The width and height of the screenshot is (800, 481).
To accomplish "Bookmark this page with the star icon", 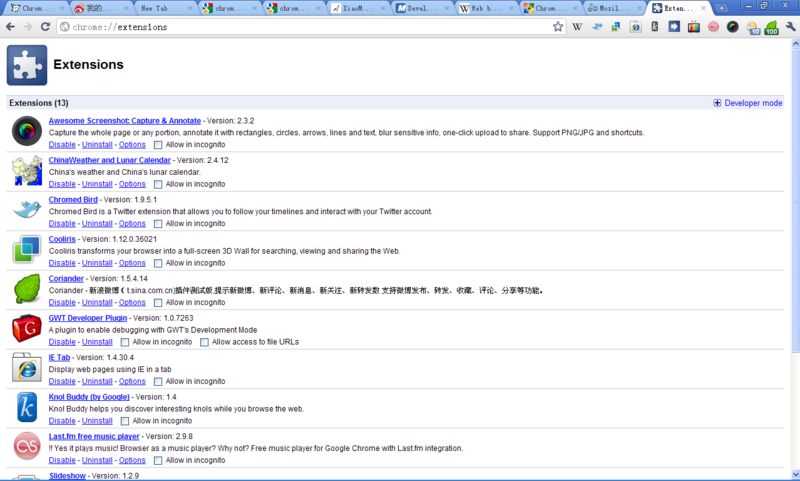I will coord(558,27).
